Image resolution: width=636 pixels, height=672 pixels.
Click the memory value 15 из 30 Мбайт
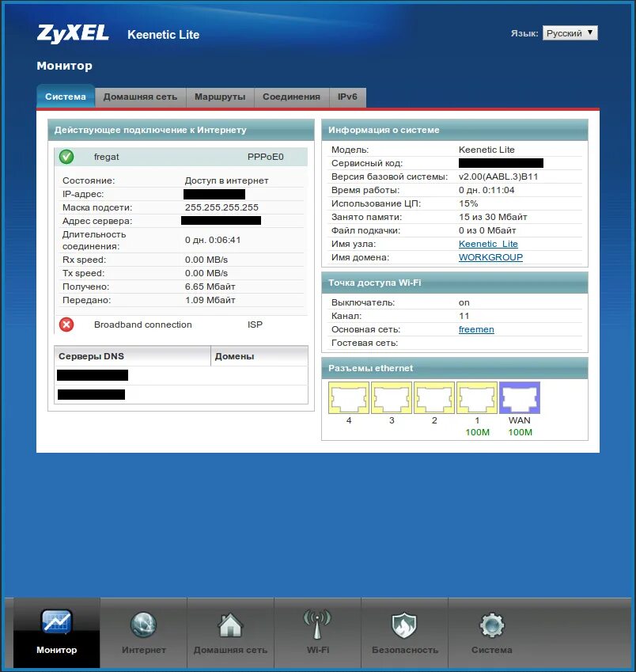click(x=493, y=217)
